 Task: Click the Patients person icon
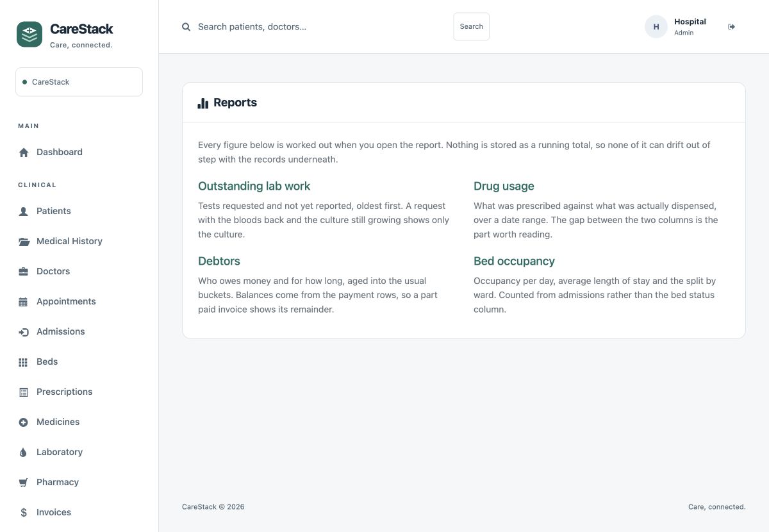[24, 212]
